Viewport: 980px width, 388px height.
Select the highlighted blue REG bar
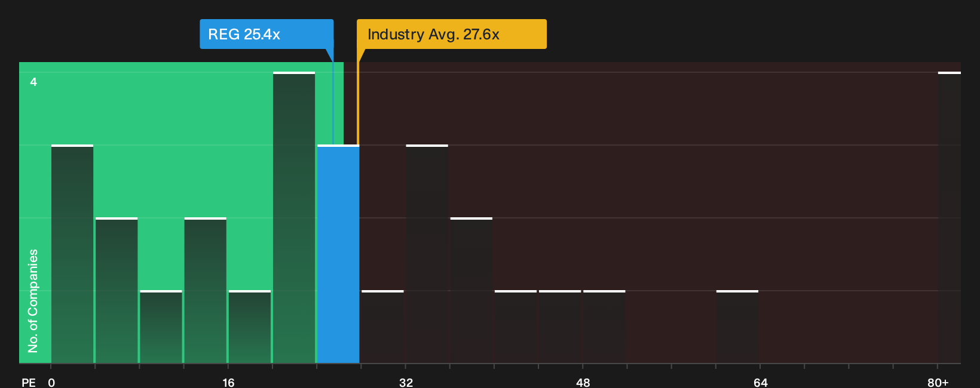click(x=338, y=254)
